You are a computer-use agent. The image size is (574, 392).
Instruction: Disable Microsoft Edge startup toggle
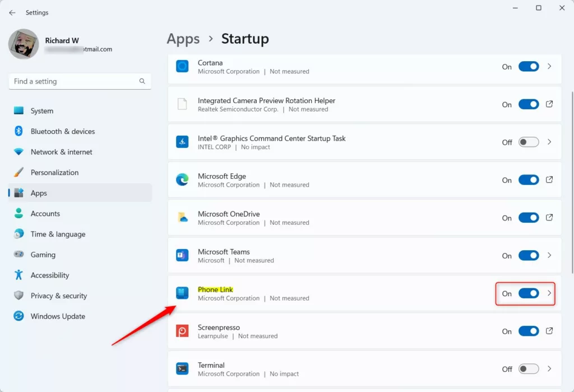pos(529,180)
